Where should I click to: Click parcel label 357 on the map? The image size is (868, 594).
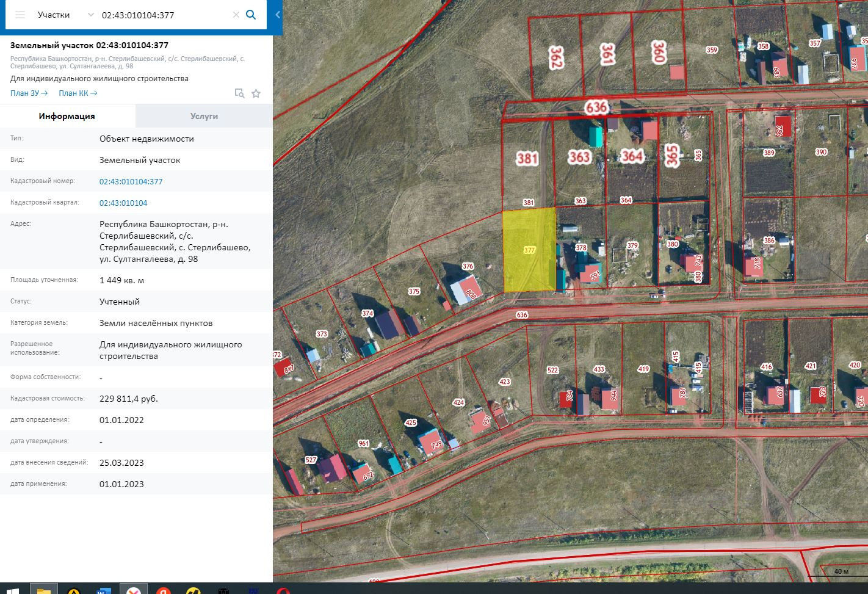[x=815, y=43]
